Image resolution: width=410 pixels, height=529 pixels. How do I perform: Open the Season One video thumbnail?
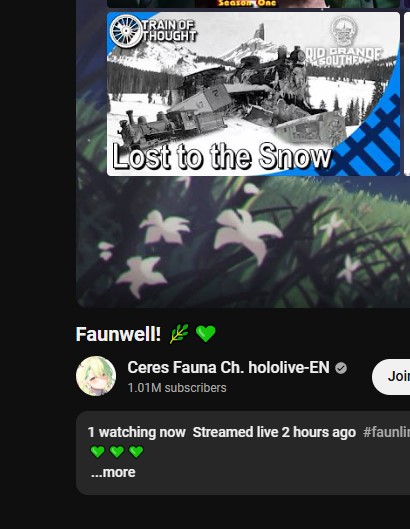[253, 4]
